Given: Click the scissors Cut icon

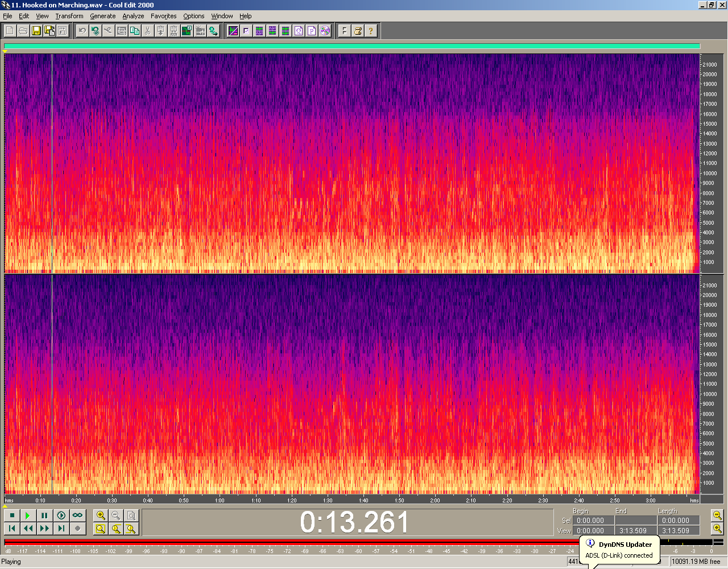Looking at the screenshot, I should [147, 31].
